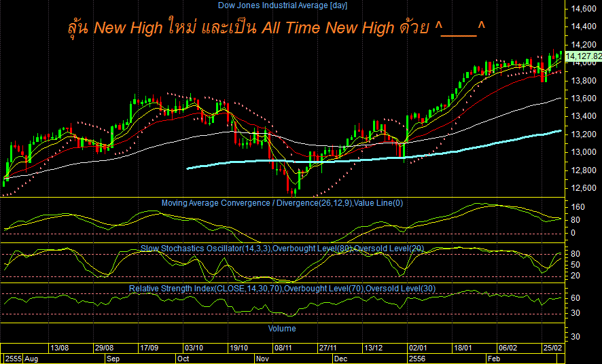Click the Oct month label
602x364 pixels.
click(183, 359)
